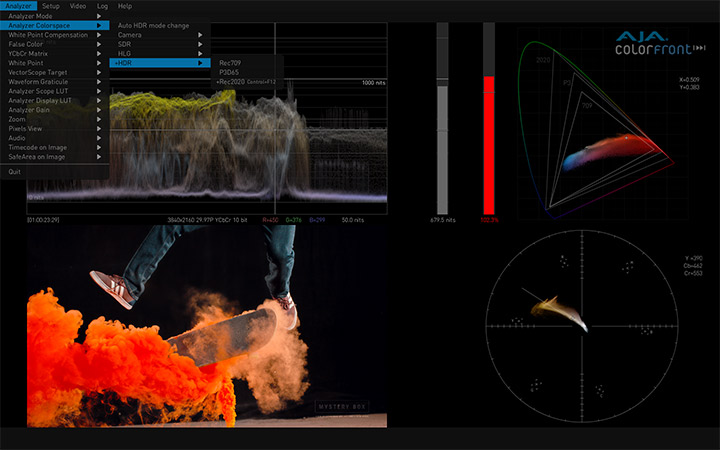Expand the Camera submenu arrow
Image resolution: width=720 pixels, height=450 pixels.
click(201, 35)
